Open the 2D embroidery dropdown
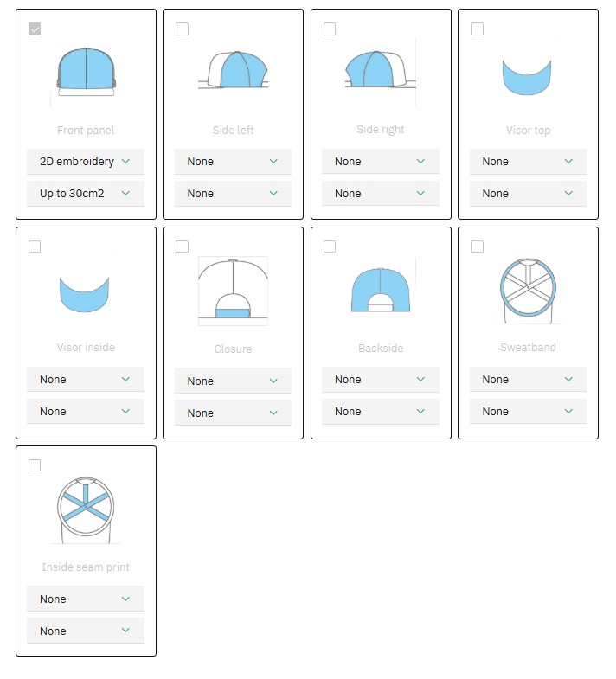 tap(85, 162)
